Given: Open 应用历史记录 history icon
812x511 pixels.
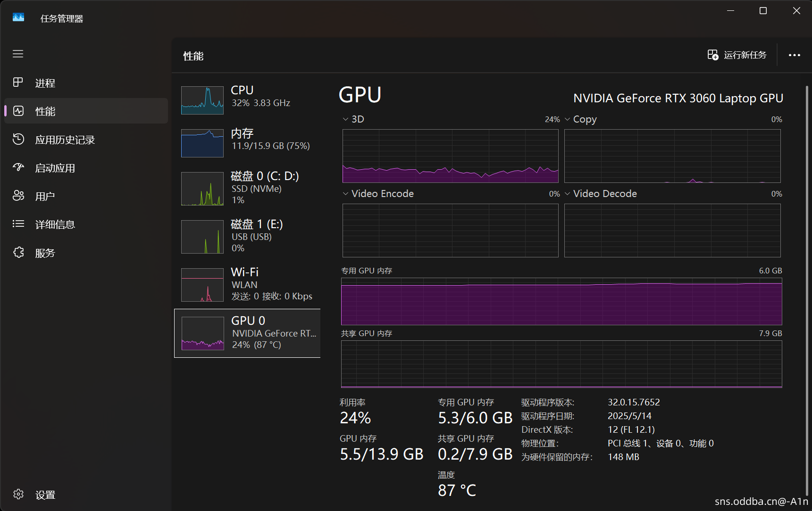Looking at the screenshot, I should [x=18, y=139].
